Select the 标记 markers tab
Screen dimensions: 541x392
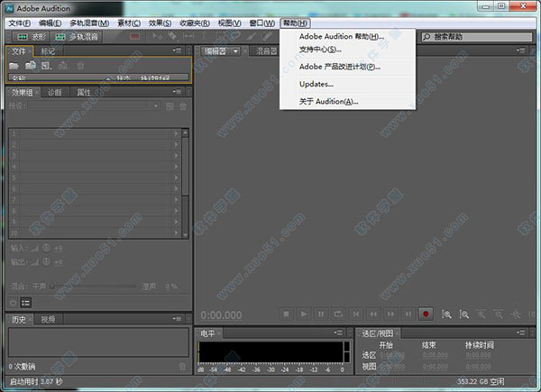click(x=48, y=51)
